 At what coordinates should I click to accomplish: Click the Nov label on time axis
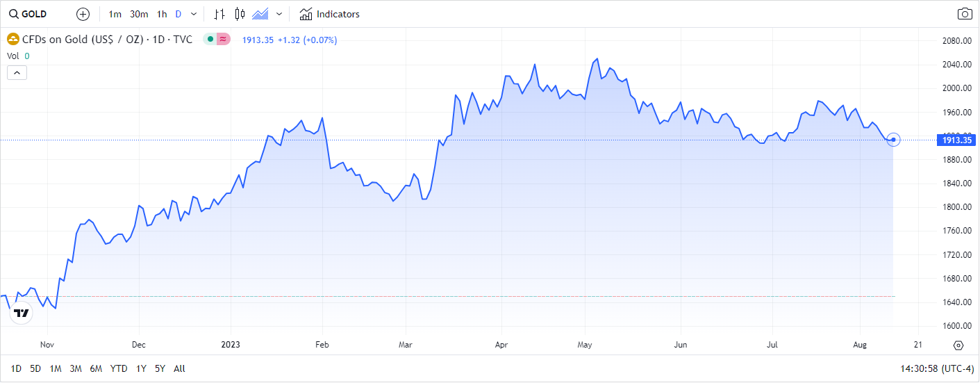pos(47,345)
